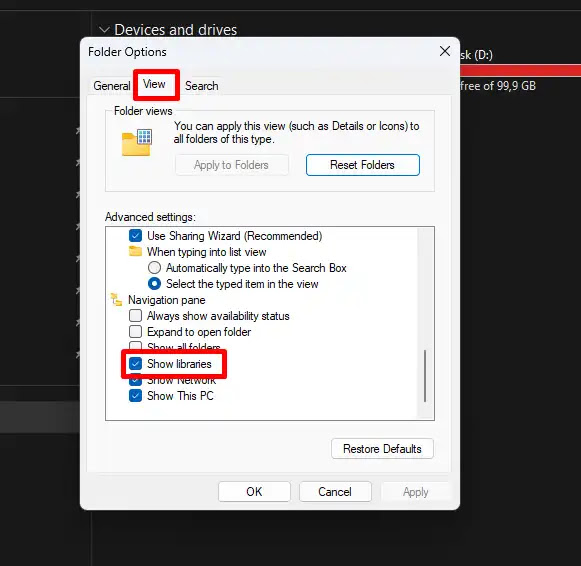
Task: Click the When typing into list view label
Action: [x=206, y=252]
